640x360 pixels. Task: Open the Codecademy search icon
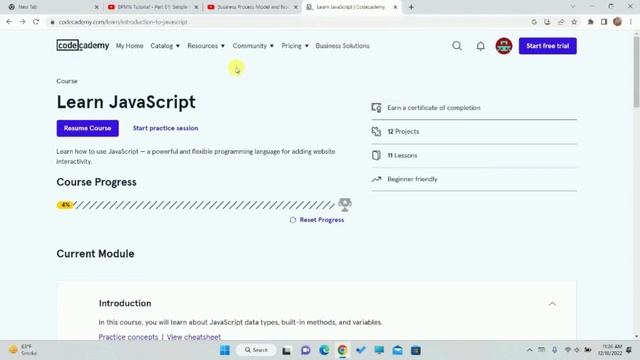click(457, 46)
